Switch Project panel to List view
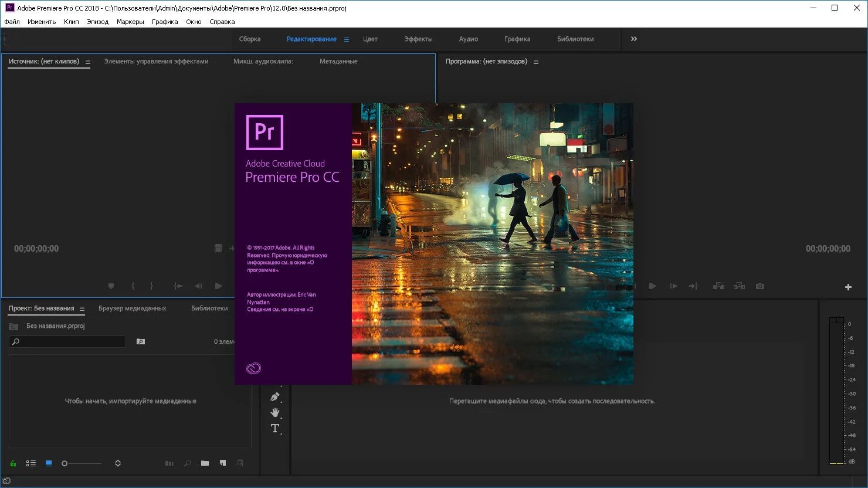Image resolution: width=868 pixels, height=488 pixels. point(31,463)
